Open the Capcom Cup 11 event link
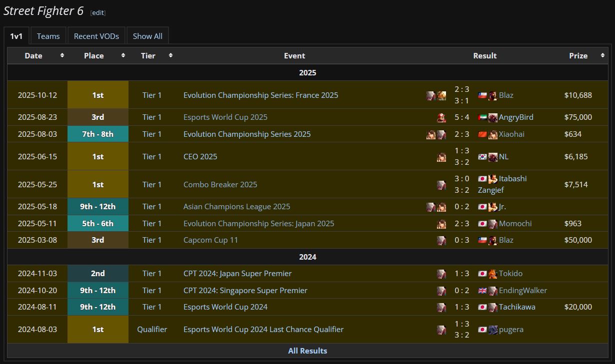Image resolution: width=615 pixels, height=364 pixels. coord(211,240)
